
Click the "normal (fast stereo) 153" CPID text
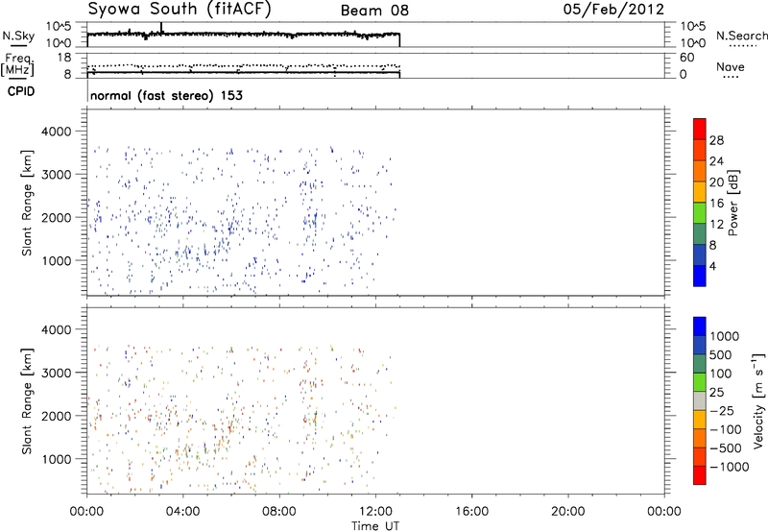click(166, 95)
